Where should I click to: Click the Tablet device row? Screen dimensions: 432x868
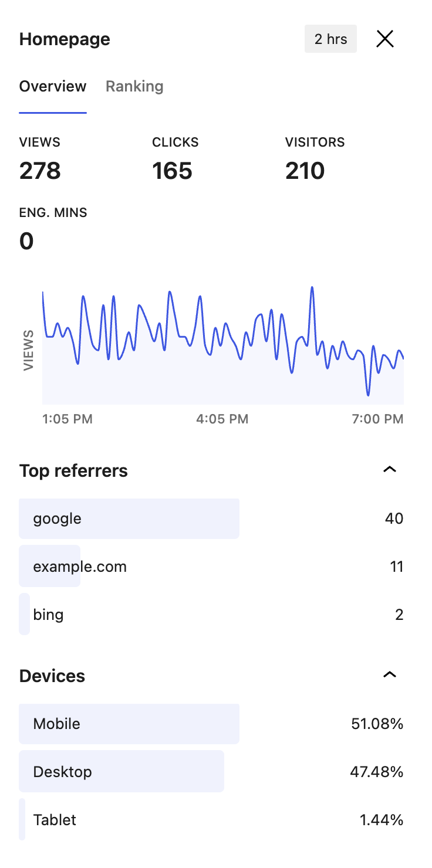tap(211, 820)
